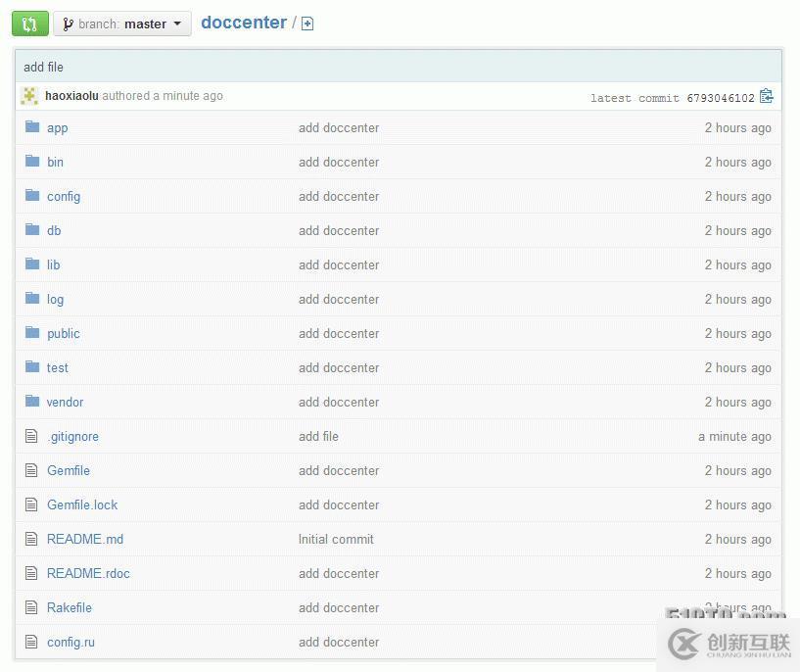
Task: Open the config.ru file
Action: tap(71, 642)
